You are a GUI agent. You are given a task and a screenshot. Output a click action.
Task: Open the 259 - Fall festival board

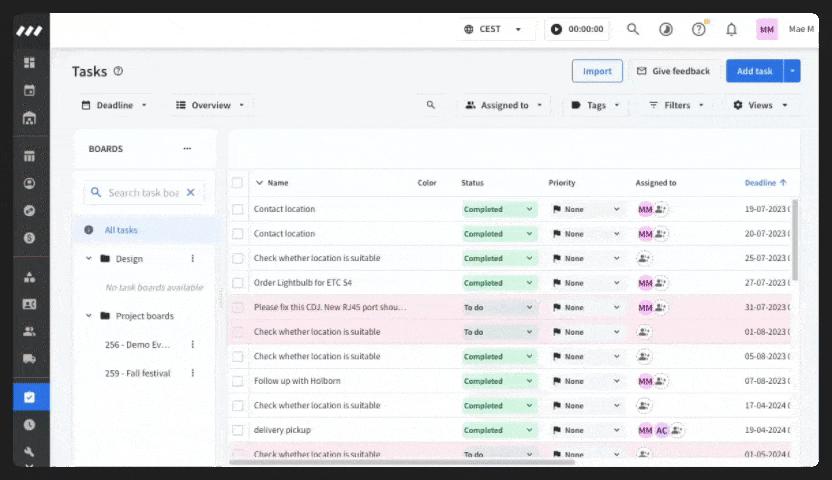[137, 373]
